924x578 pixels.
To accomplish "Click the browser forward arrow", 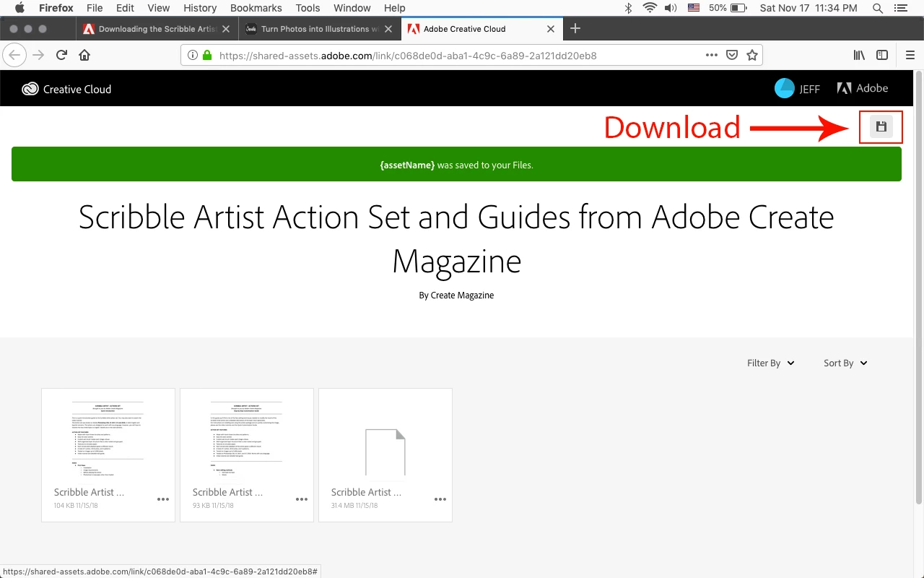I will [x=38, y=55].
